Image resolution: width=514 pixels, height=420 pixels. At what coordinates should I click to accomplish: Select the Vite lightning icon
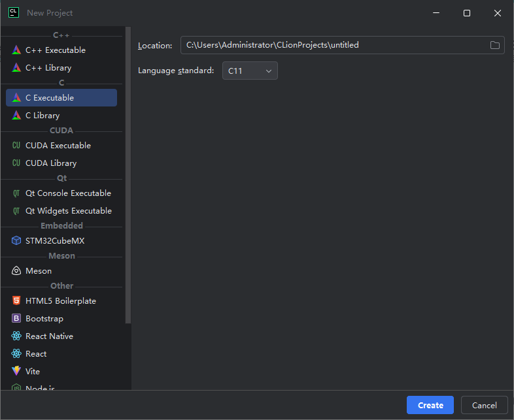click(16, 371)
